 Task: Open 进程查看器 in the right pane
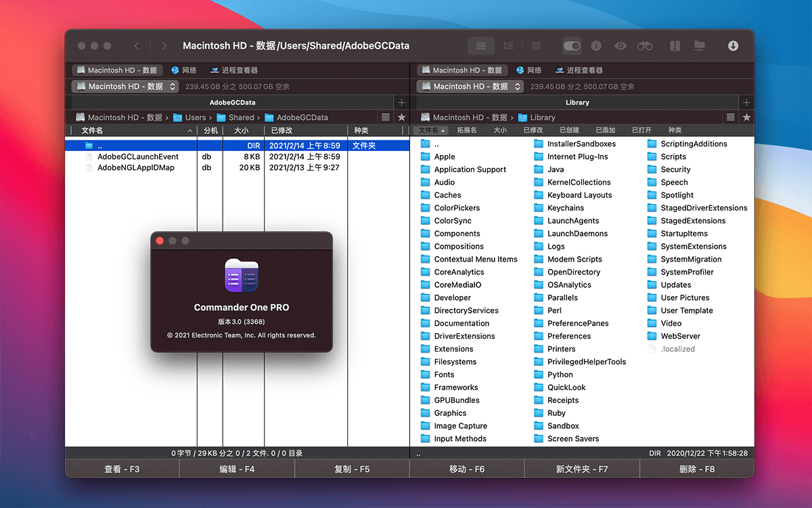[x=579, y=70]
